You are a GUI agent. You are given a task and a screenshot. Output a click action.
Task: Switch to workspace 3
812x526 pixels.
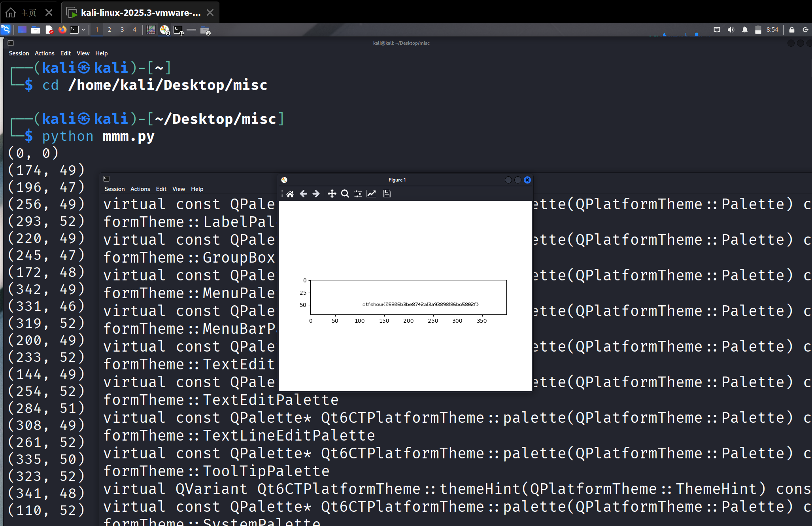(122, 30)
